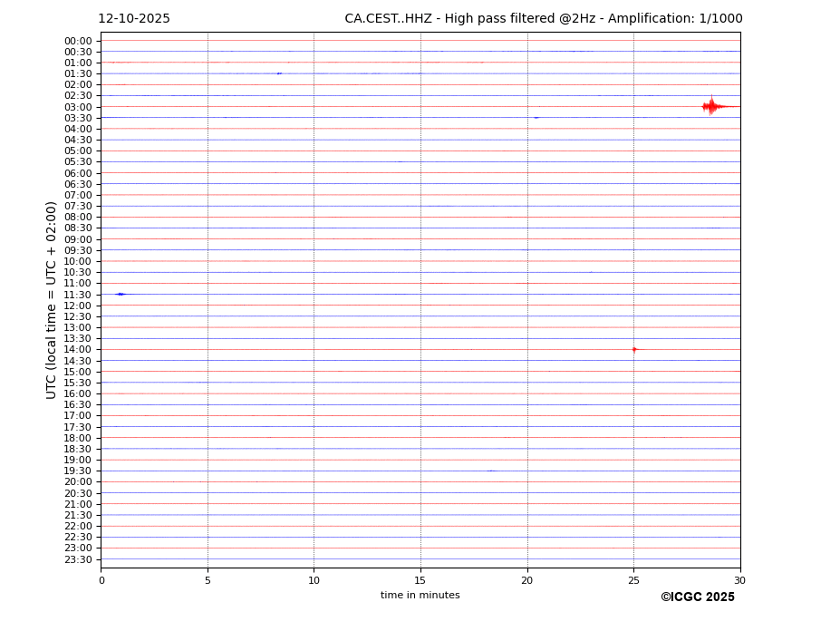Screen dimensions: 840x631
Task: Click the red spike on the 14:00 trace
Action: [634, 349]
